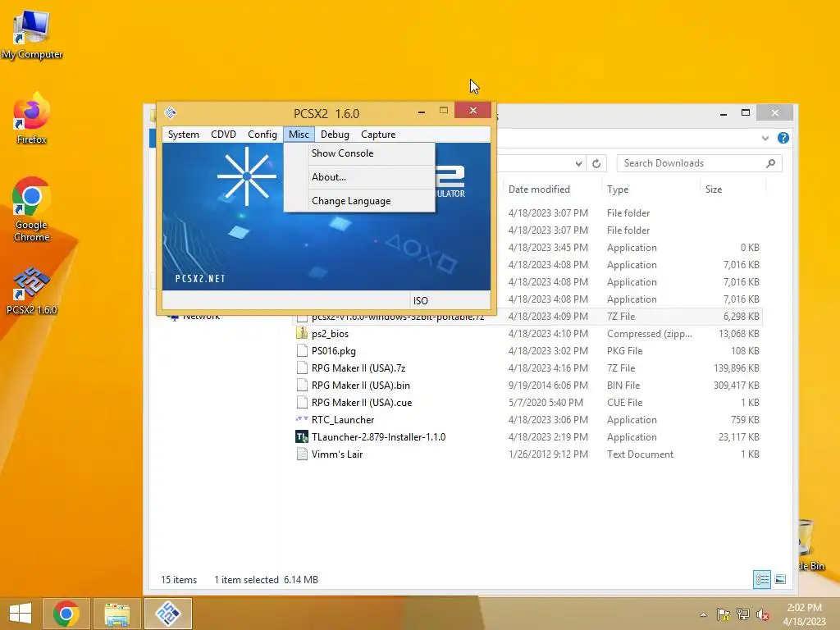
Task: Open the Debug menu in PCSX2
Action: coord(335,135)
